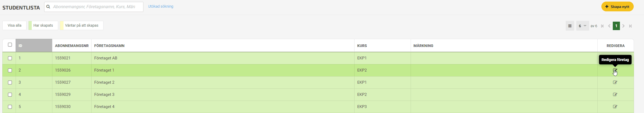Toggle the select-all checkbox in header

[10, 45]
